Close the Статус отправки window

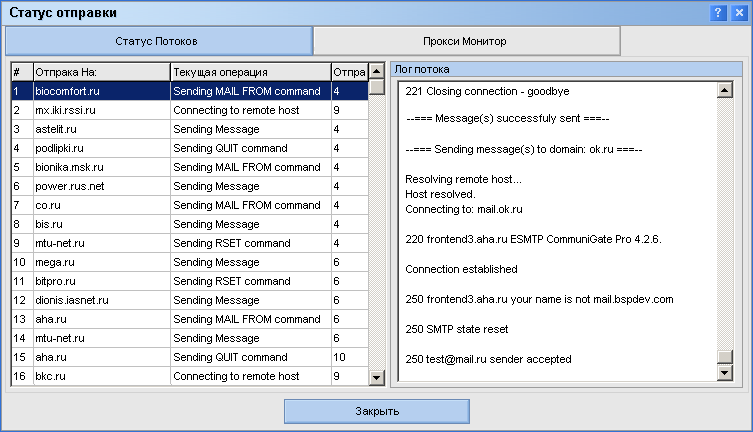(x=738, y=13)
